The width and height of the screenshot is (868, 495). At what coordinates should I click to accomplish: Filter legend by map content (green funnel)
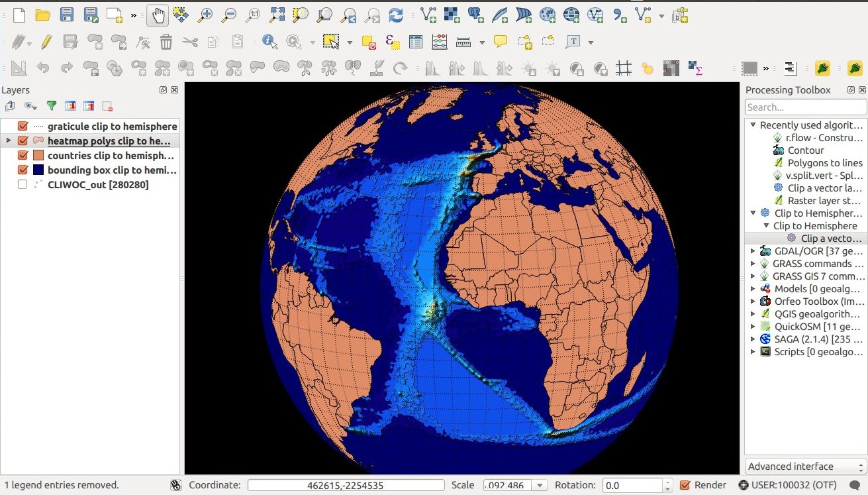(x=51, y=105)
